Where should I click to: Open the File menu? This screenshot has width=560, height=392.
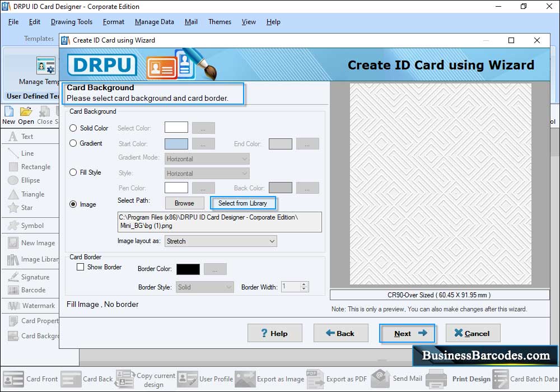point(13,22)
